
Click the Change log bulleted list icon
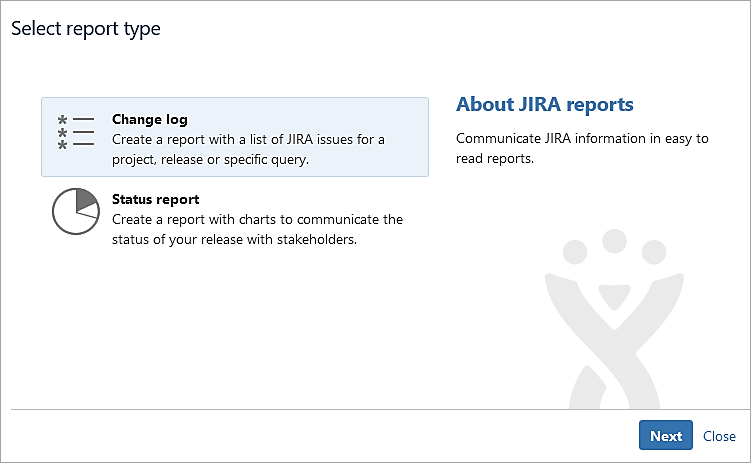click(x=76, y=133)
